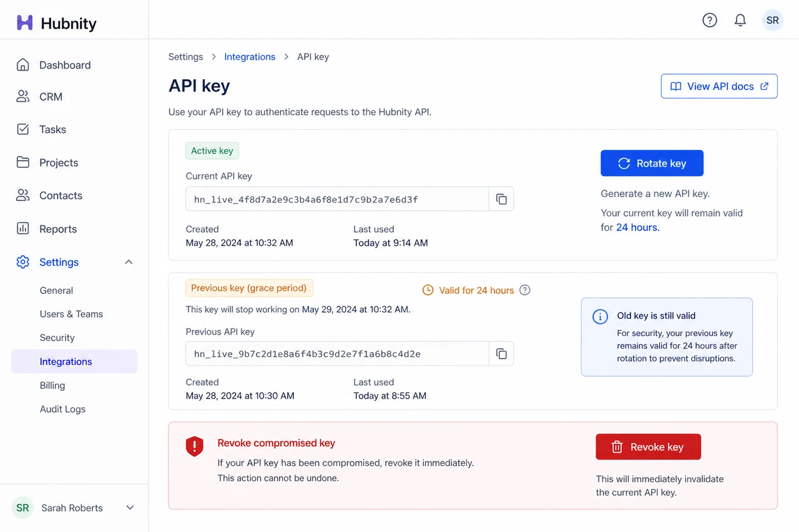Open the SR avatar in top bar

pyautogui.click(x=773, y=20)
